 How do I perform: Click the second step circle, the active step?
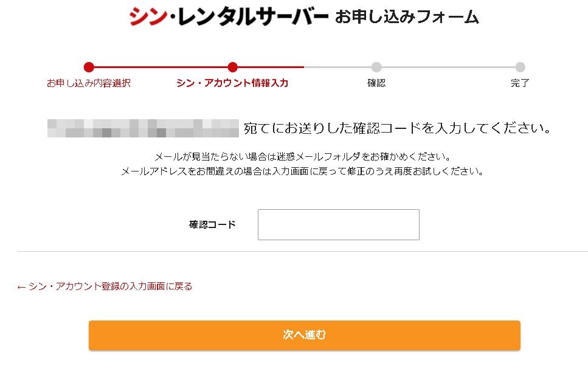(232, 67)
